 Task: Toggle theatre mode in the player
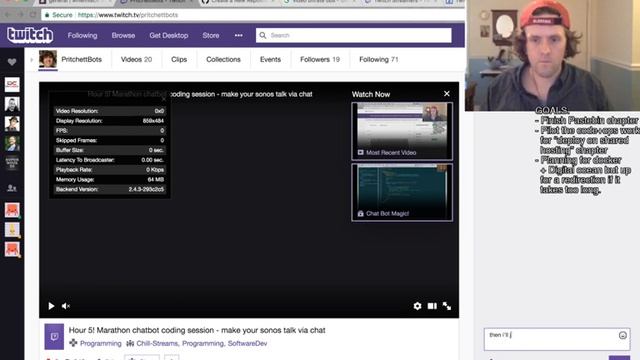click(x=432, y=306)
